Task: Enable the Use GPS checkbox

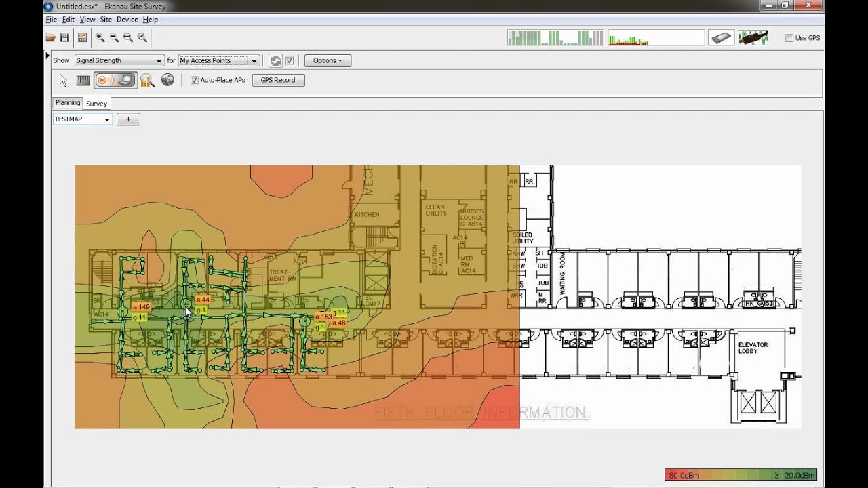Action: pyautogui.click(x=789, y=38)
